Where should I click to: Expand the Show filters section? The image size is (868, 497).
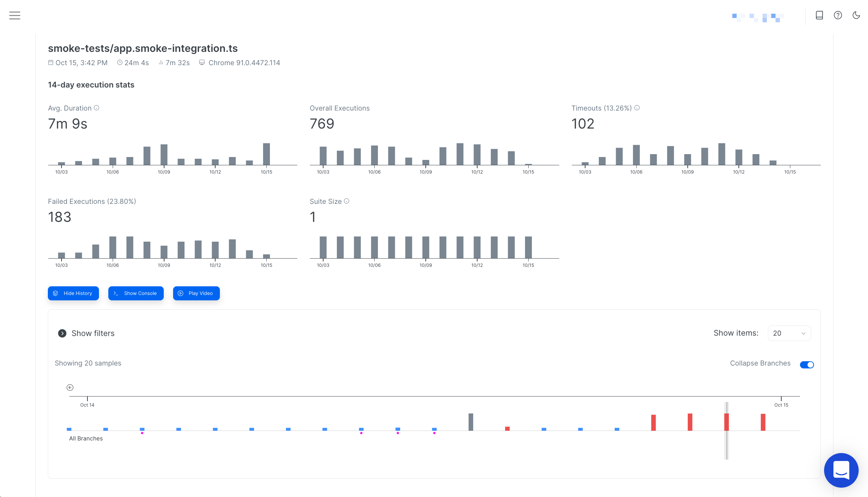pyautogui.click(x=62, y=333)
